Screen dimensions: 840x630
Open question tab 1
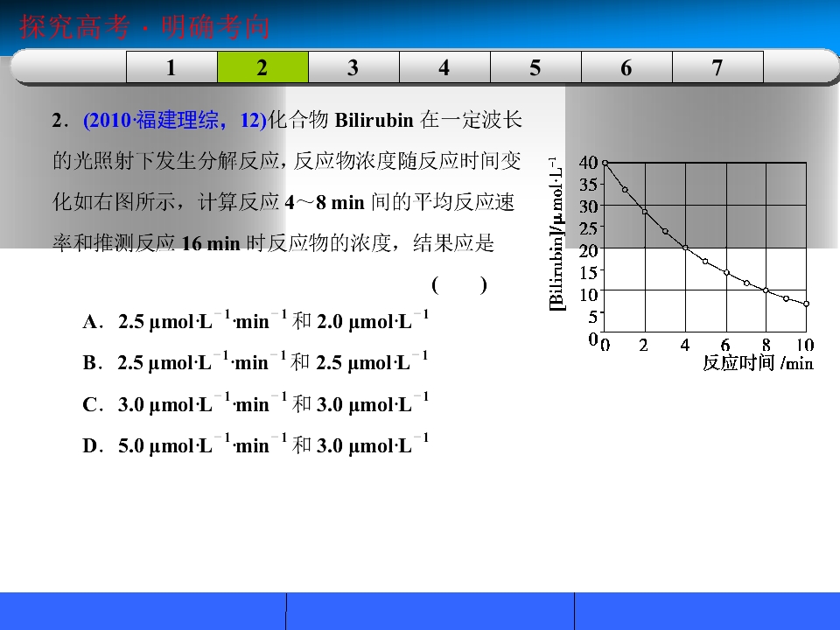pyautogui.click(x=172, y=67)
